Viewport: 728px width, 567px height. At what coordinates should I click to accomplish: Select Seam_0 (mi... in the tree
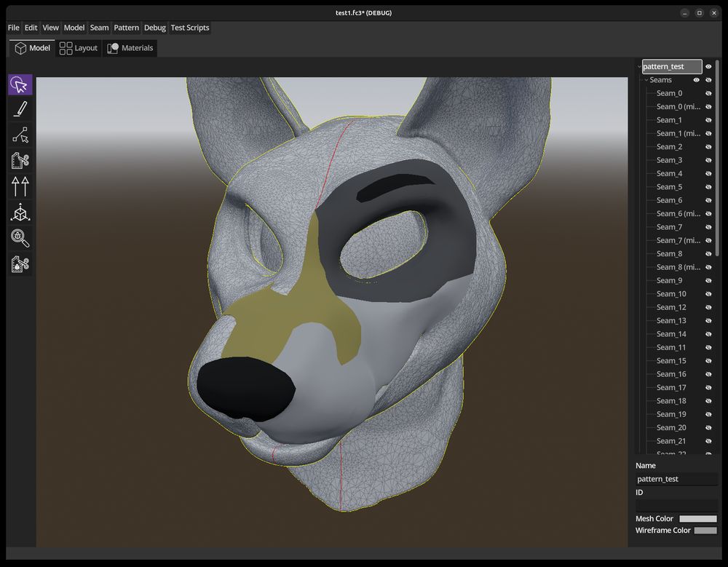(678, 107)
